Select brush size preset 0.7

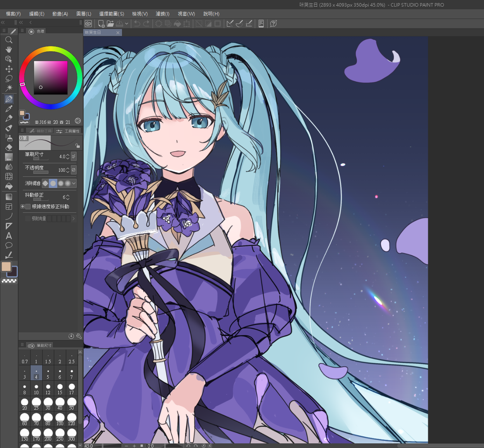coord(25,357)
